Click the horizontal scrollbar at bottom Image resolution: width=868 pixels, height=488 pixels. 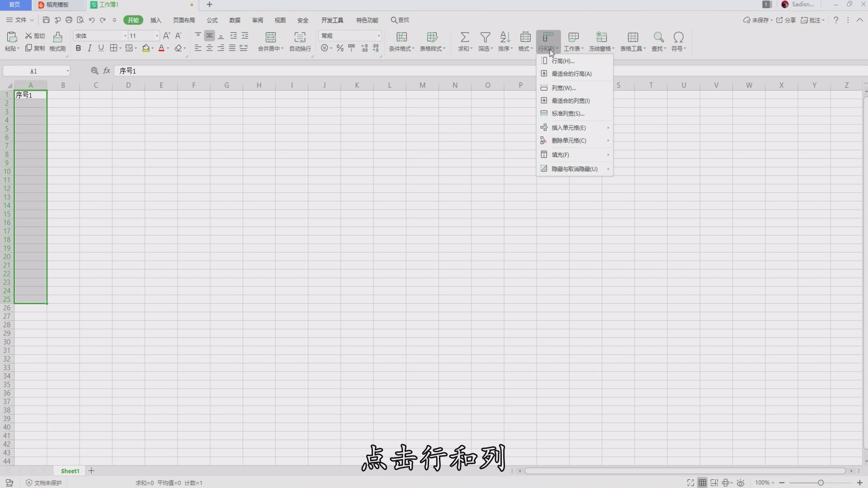point(685,471)
